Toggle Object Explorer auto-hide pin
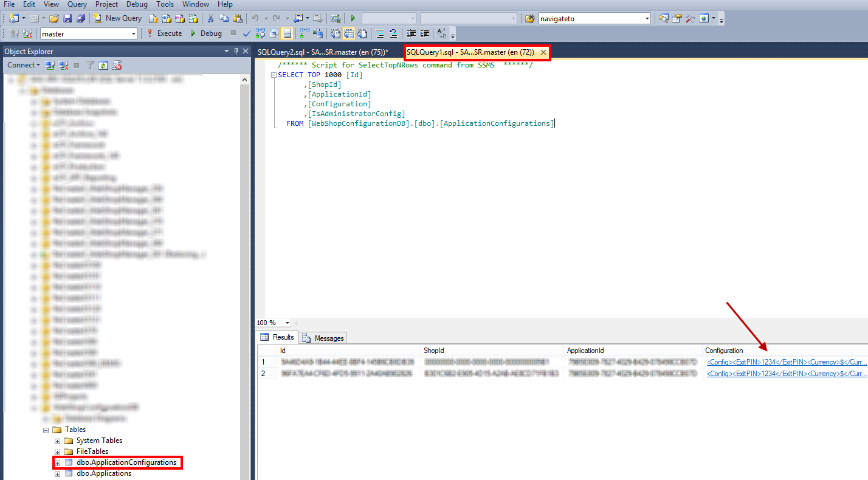 pos(235,51)
